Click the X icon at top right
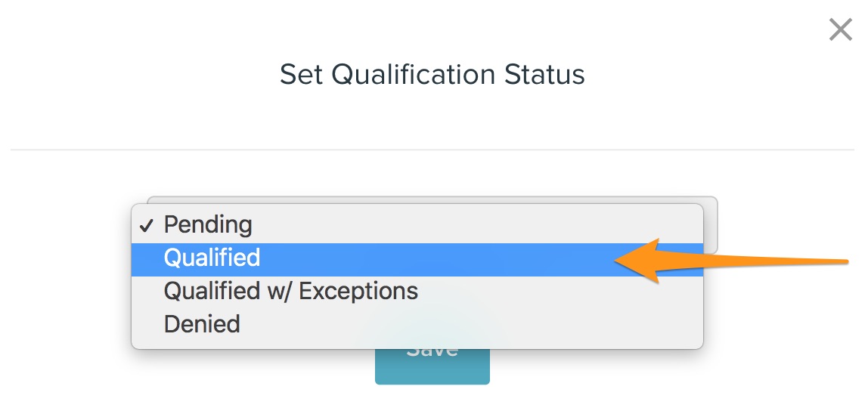Viewport: 868px width, 414px height. [x=840, y=30]
